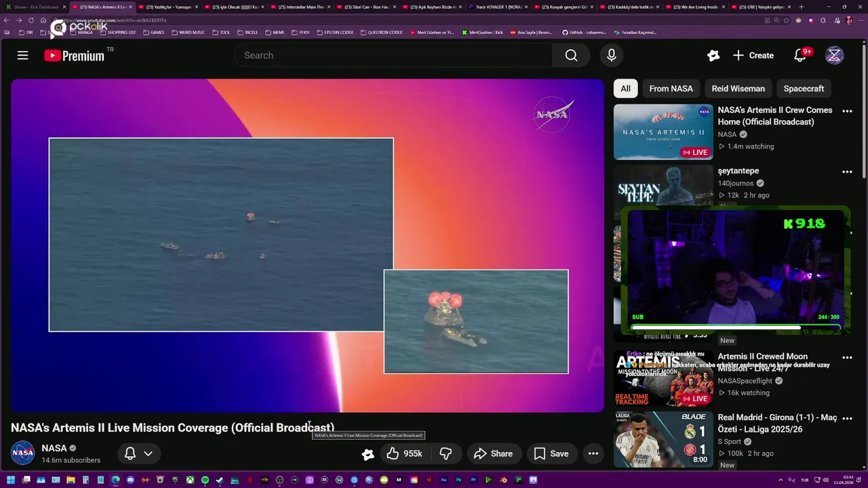Open the sparkle icon beside Create

pos(713,56)
